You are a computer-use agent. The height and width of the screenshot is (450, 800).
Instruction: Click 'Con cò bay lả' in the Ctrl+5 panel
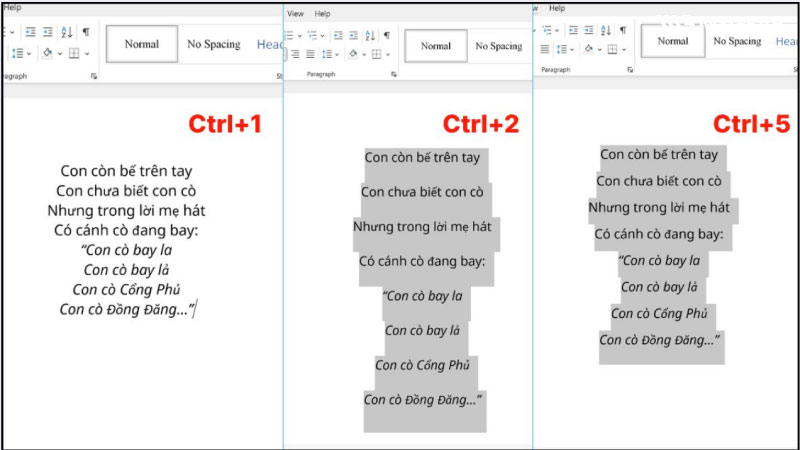pyautogui.click(x=659, y=287)
